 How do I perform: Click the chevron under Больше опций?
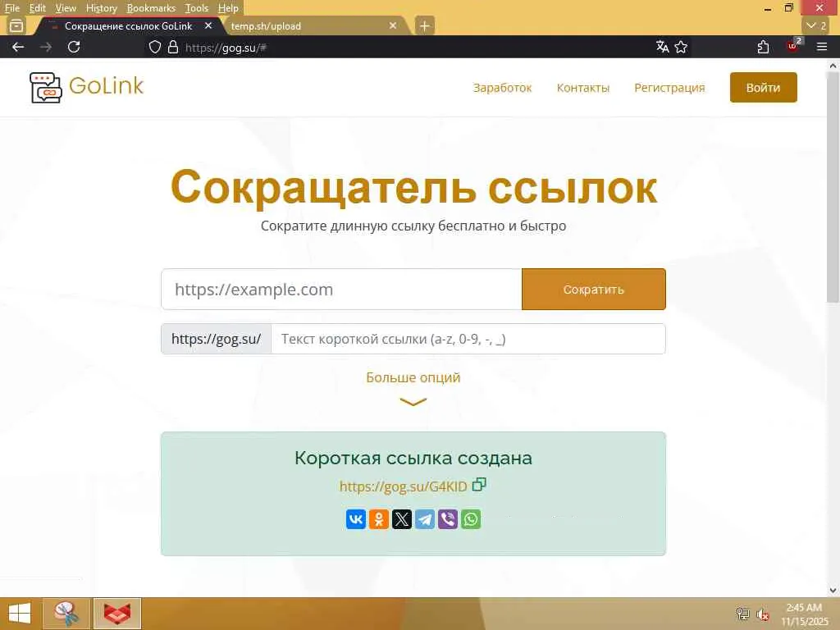413,402
